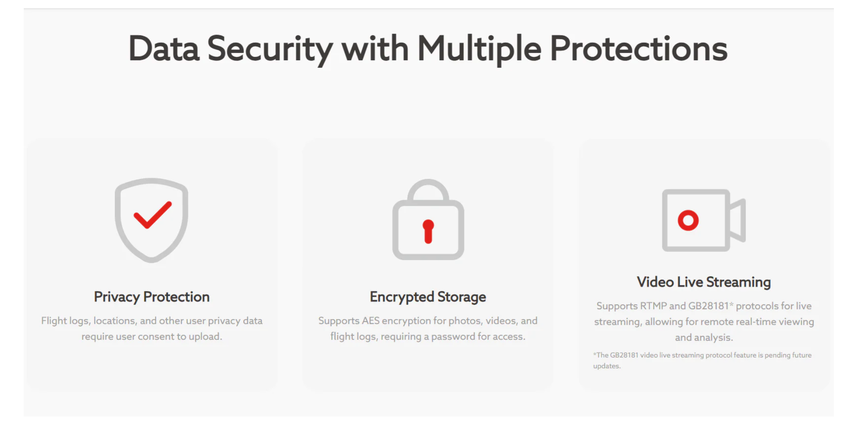
Task: Click the padlock shackle arch
Action: click(428, 190)
